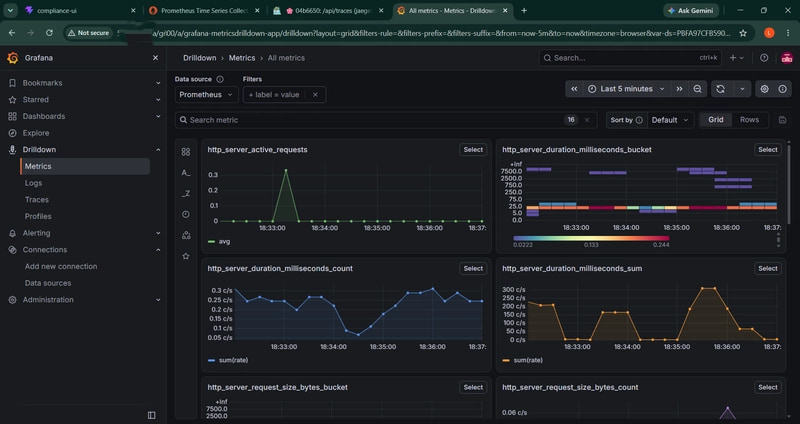Open Data sources page

(x=48, y=283)
